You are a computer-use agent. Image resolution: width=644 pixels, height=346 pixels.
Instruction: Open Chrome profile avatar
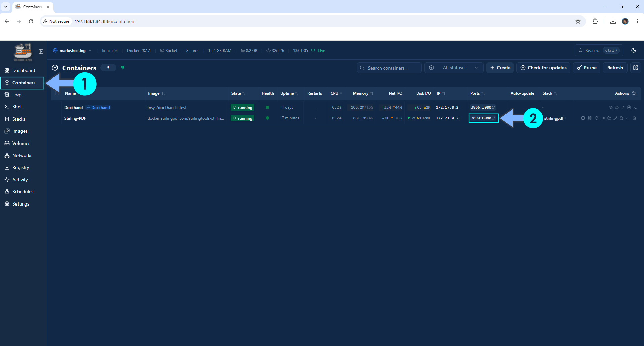point(625,21)
